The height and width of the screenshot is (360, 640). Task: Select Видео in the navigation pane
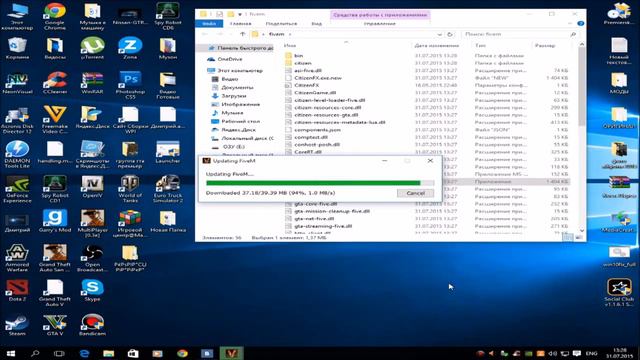pos(229,79)
